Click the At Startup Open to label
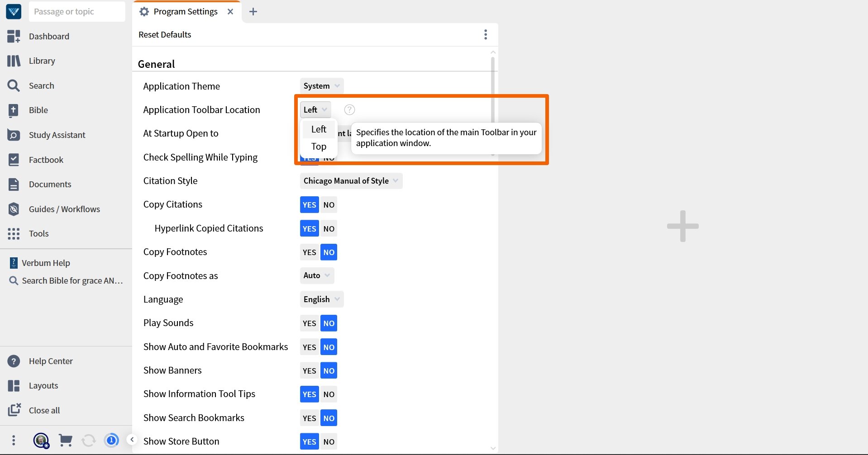The height and width of the screenshot is (455, 868). (x=181, y=133)
